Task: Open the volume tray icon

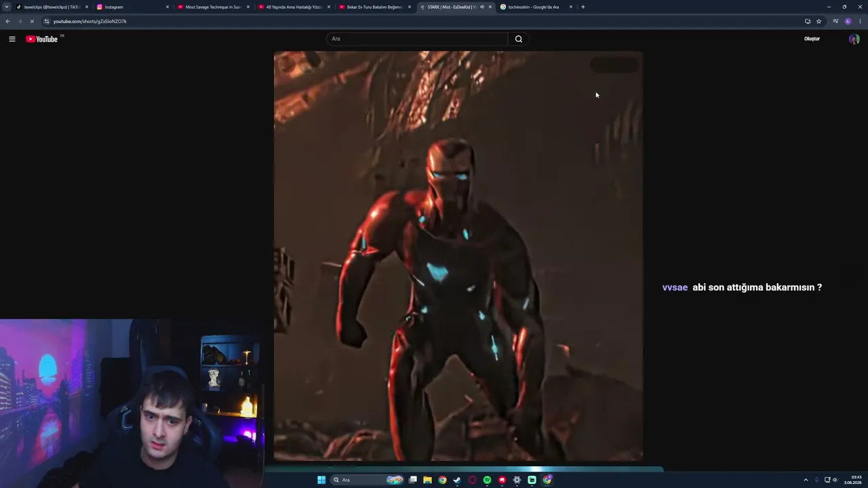Action: (835, 480)
